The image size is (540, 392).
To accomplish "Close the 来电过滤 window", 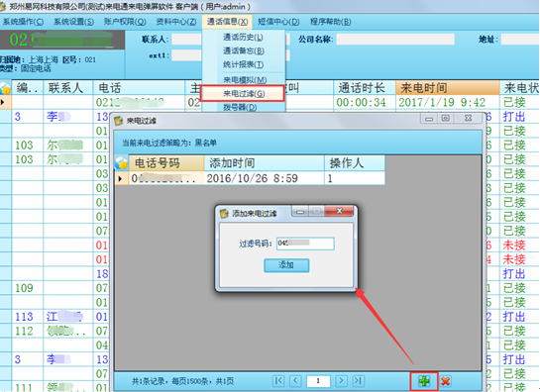I will pyautogui.click(x=468, y=118).
